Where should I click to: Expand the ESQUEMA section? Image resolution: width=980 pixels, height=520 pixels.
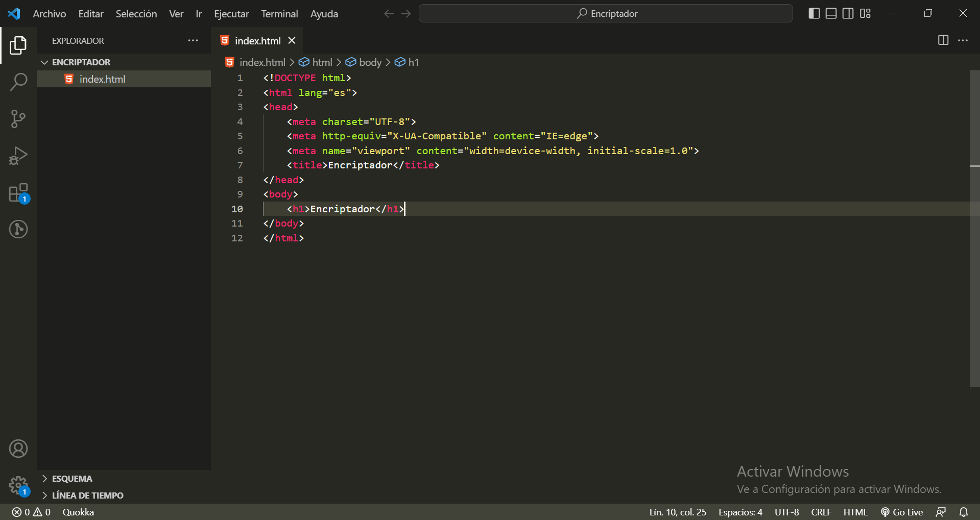pyautogui.click(x=71, y=479)
